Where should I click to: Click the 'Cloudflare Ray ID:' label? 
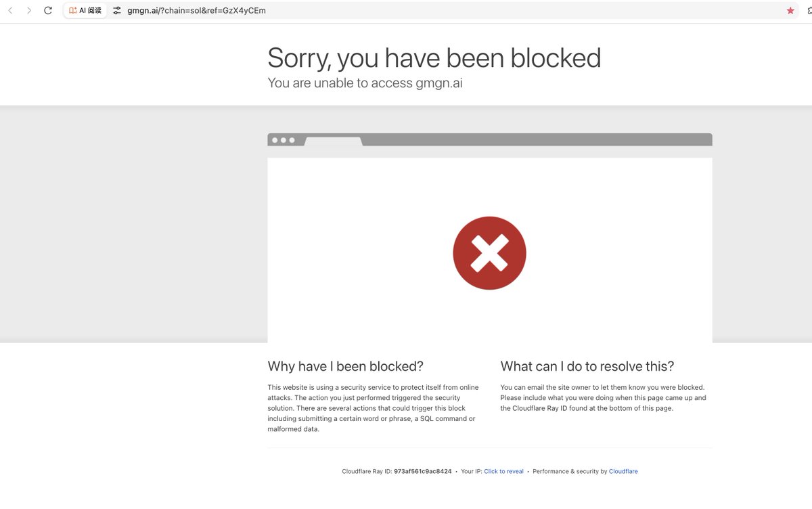click(367, 472)
